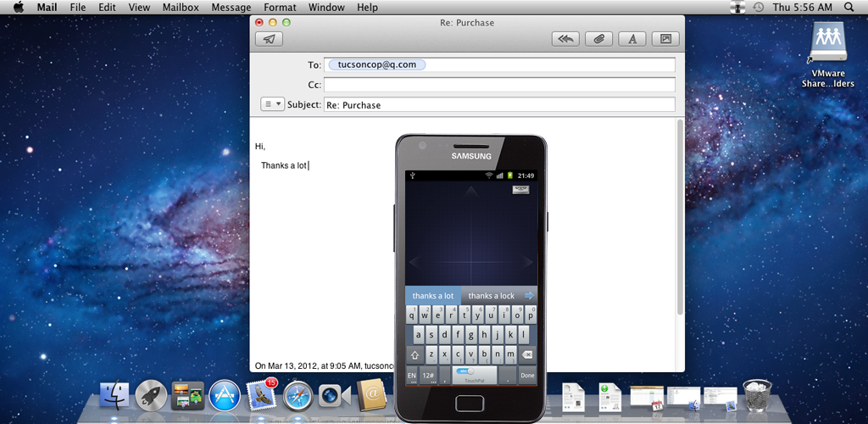Open the Format menu in the menu bar
This screenshot has height=424, width=868.
tap(280, 7)
